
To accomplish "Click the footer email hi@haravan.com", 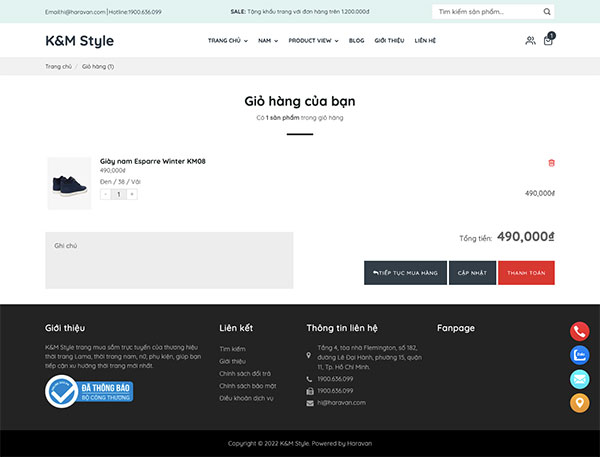I will click(341, 403).
